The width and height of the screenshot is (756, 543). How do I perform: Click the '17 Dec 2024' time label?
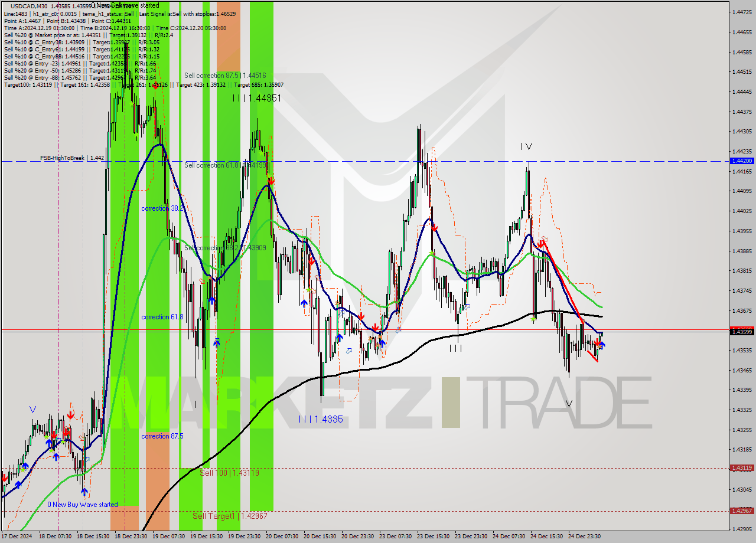17,537
